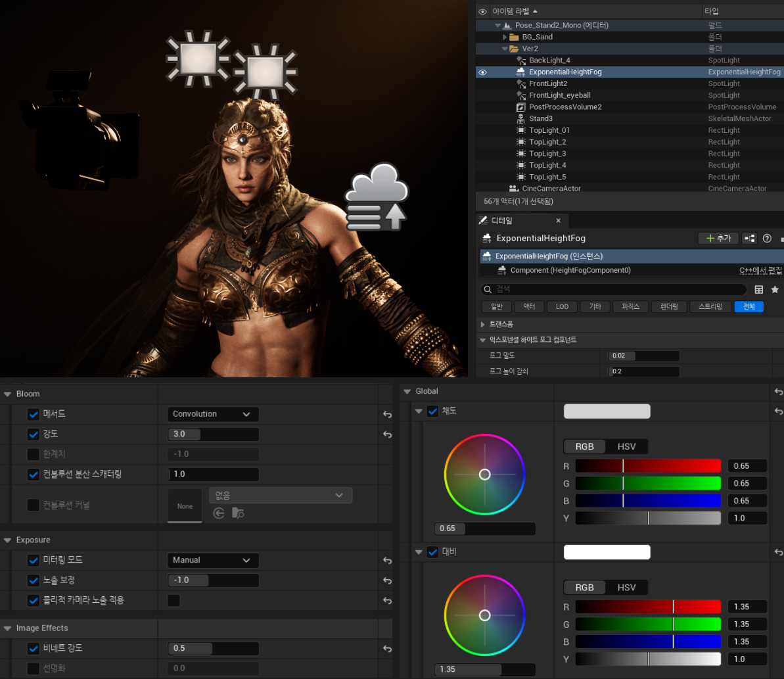This screenshot has width=784, height=679.
Task: Open property matrix table view icon
Action: (x=758, y=289)
